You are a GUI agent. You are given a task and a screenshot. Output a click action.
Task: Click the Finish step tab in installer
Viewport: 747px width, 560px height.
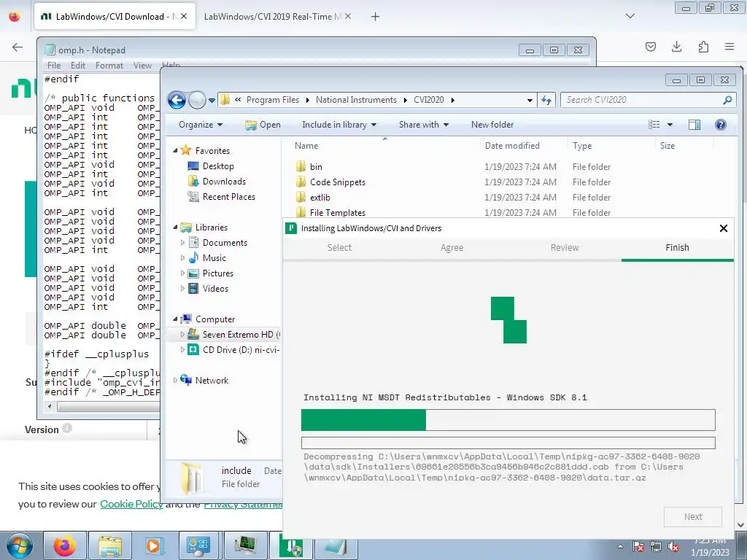(677, 248)
